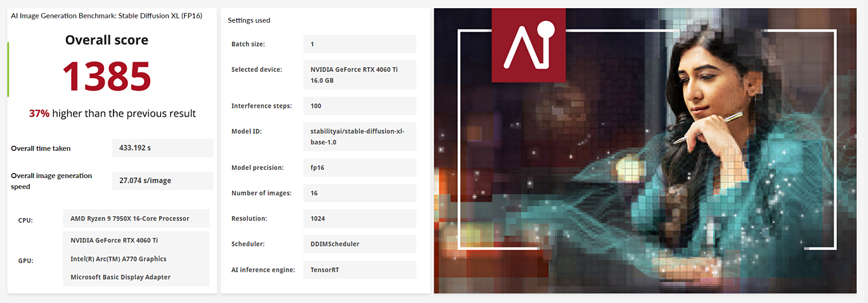
Task: Click the Number of images value 16
Action: click(360, 193)
